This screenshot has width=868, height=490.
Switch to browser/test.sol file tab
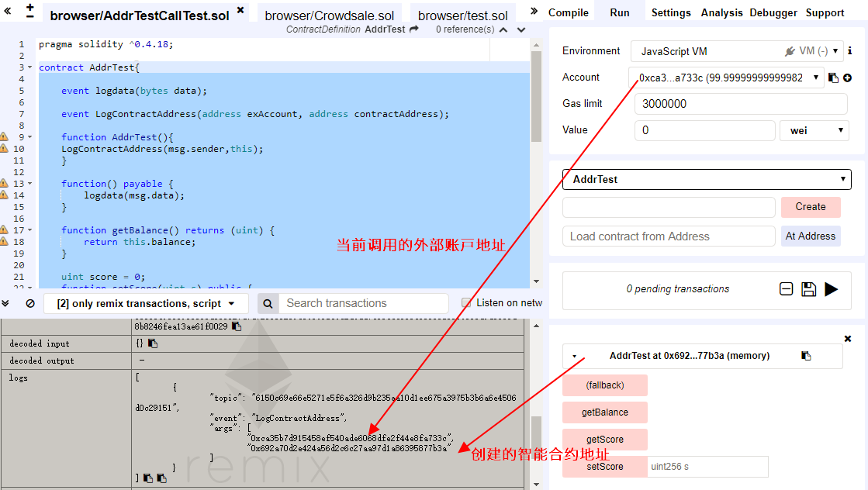pyautogui.click(x=463, y=16)
